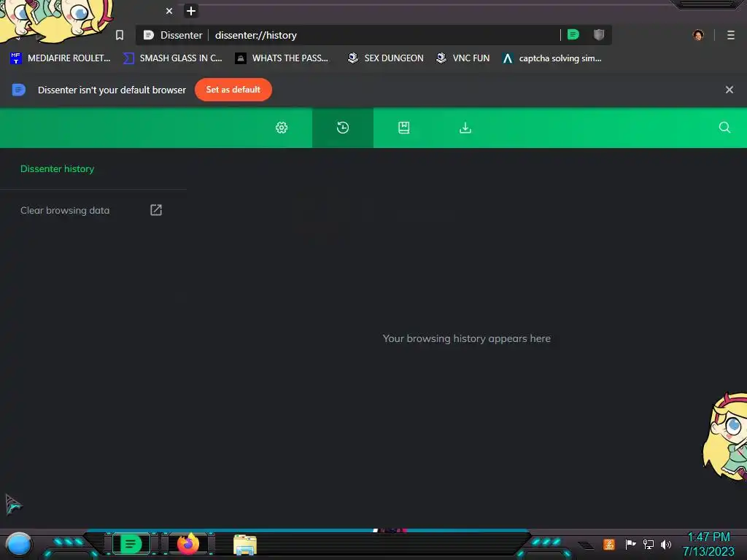Image resolution: width=747 pixels, height=560 pixels.
Task: Open the Settings gear tab
Action: pyautogui.click(x=282, y=128)
